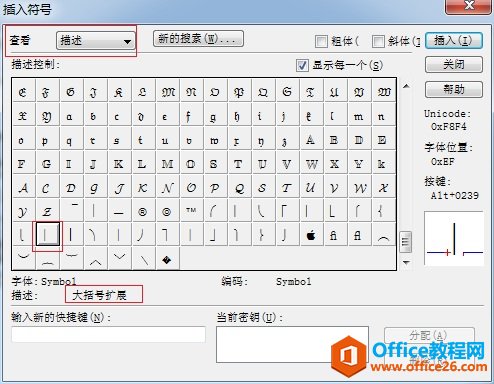
Task: Click the keystroke text Alt+0239
Action: [455, 195]
